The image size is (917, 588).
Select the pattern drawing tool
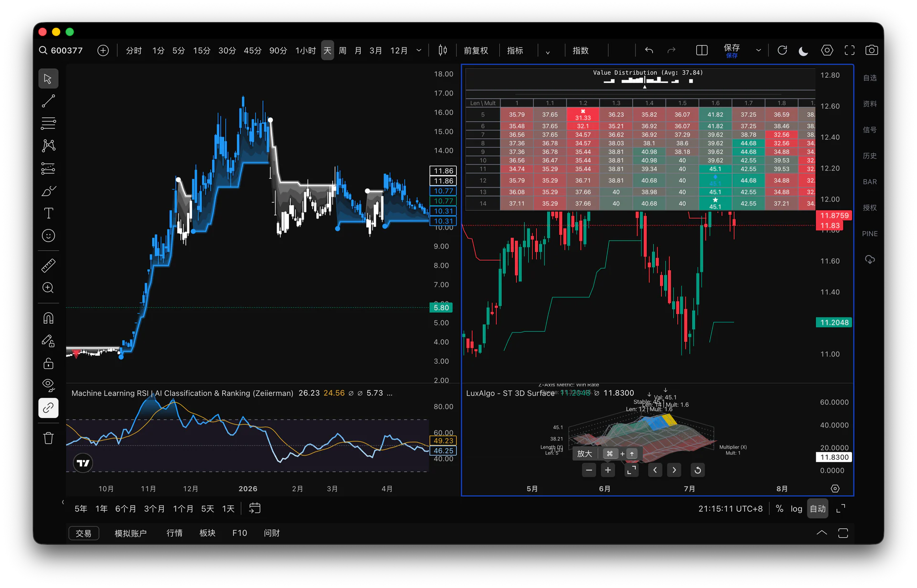(48, 146)
